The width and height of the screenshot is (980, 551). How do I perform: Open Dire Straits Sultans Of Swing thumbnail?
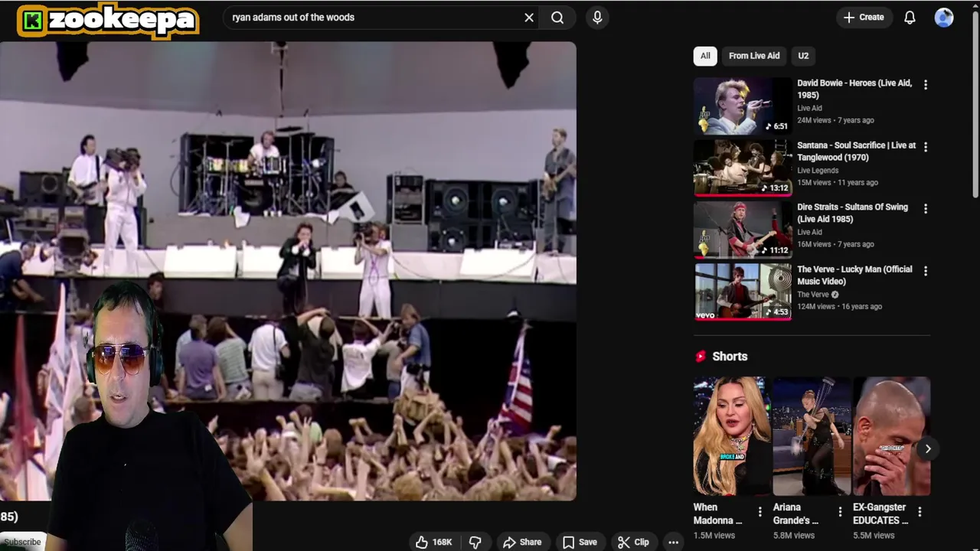pyautogui.click(x=743, y=230)
